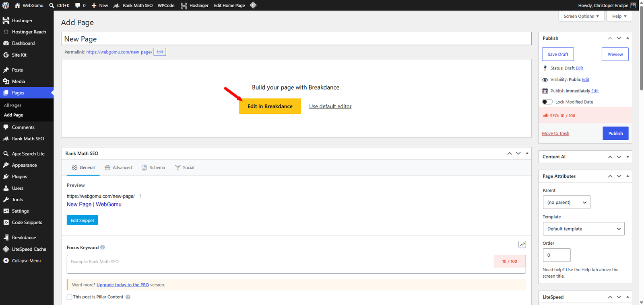Expand the Content AI panel
644x305 pixels.
[x=627, y=157]
